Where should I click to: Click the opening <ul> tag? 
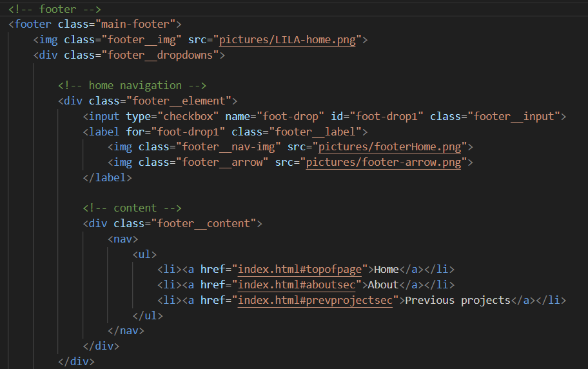144,254
